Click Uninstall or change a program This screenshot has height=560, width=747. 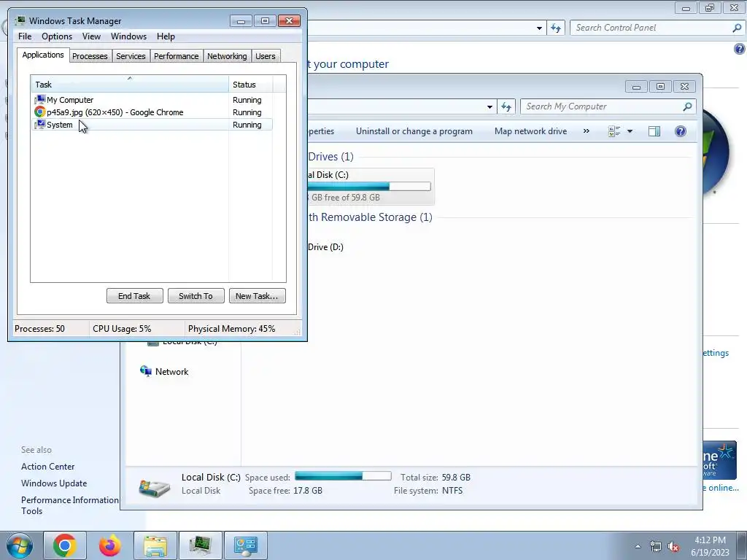(414, 131)
